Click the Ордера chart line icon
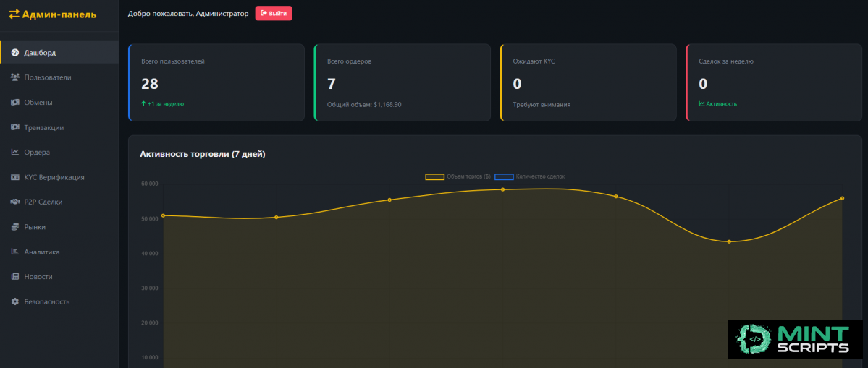Image resolution: width=868 pixels, height=368 pixels. 15,152
